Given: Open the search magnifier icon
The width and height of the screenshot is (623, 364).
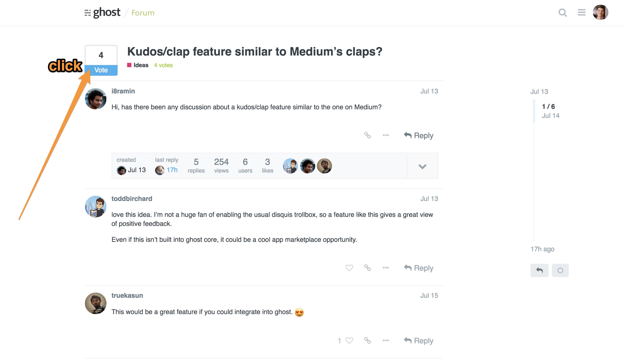Looking at the screenshot, I should point(562,12).
